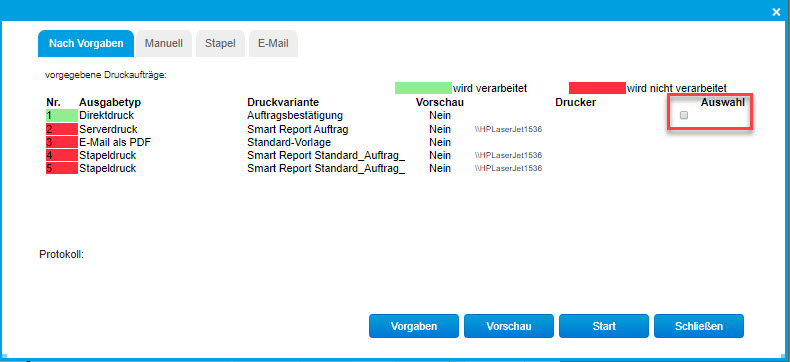Switch to the Nach Vorgaben tab
This screenshot has height=362, width=790.
86,43
